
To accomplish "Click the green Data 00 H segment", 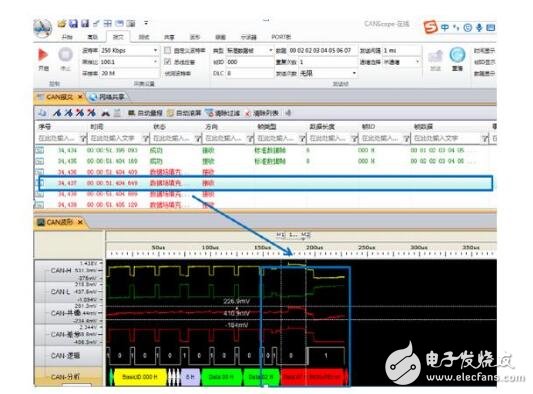I will [x=222, y=377].
